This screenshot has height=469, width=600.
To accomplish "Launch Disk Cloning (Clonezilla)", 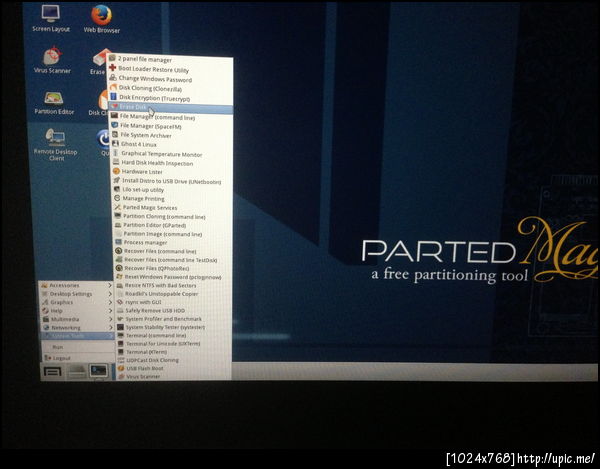I will pos(170,88).
